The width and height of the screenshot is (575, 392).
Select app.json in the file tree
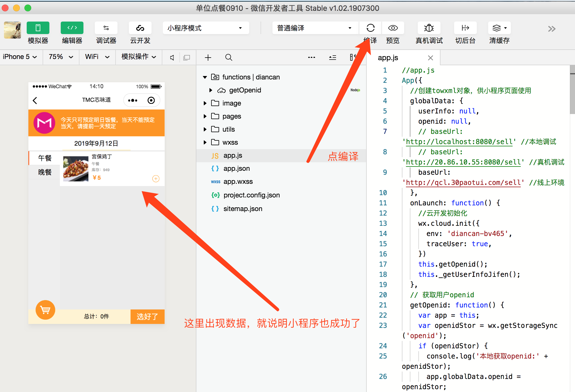236,168
